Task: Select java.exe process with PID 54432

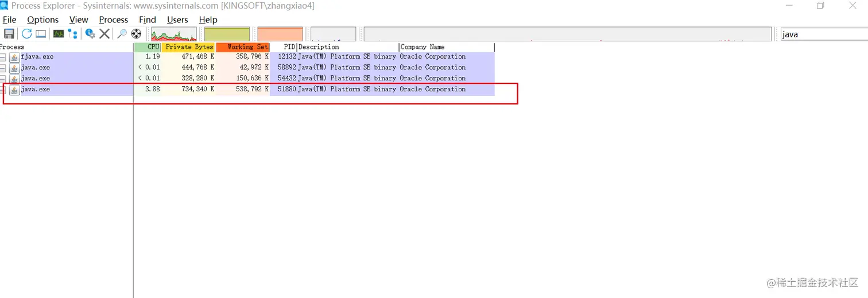Action: [36, 79]
